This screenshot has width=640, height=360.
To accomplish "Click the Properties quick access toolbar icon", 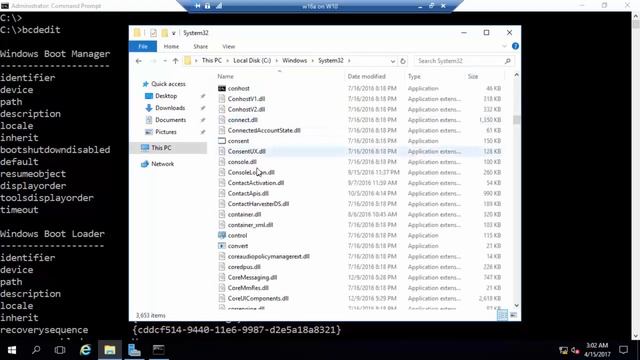I will pyautogui.click(x=153, y=33).
